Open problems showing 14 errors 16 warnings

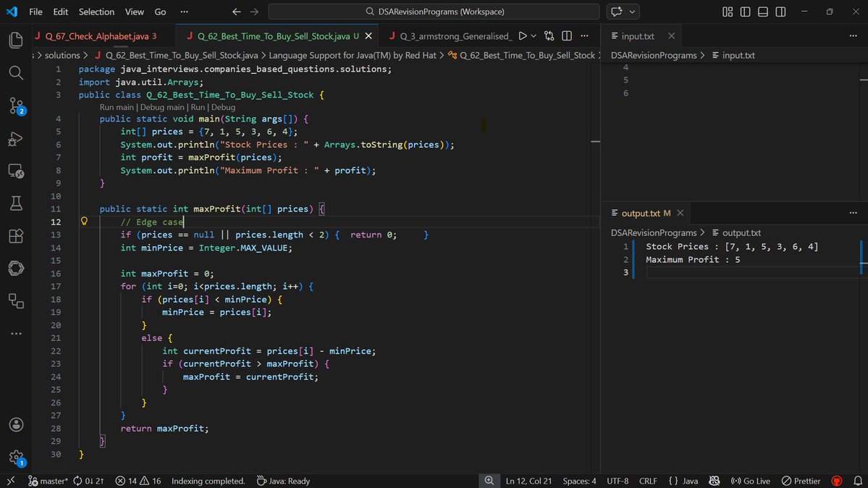[138, 481]
